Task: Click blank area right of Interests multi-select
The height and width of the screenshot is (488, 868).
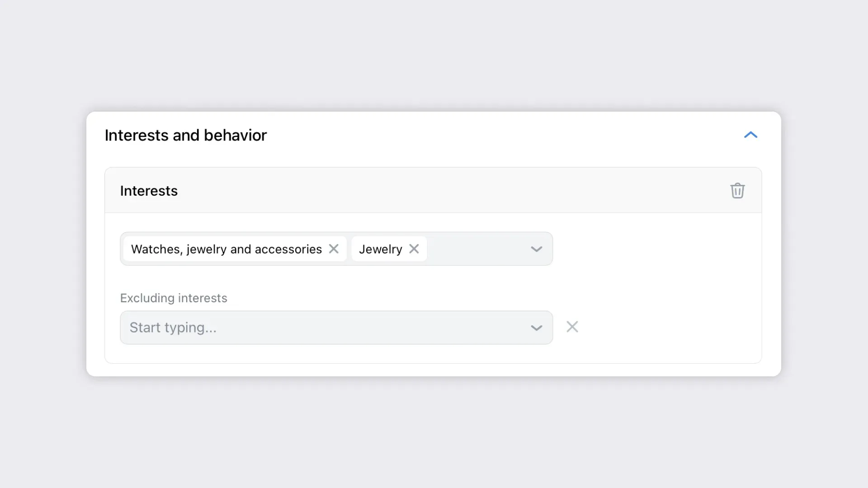Action: click(656, 249)
